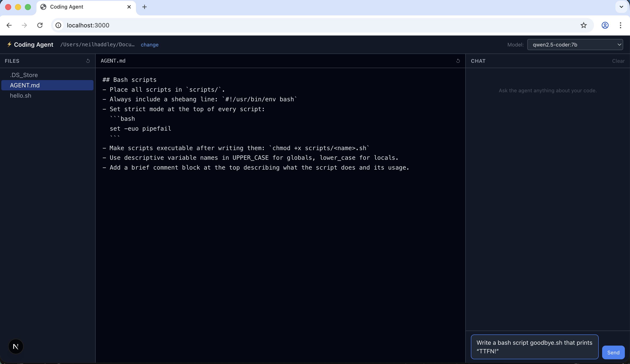Refresh the AGENT.md editor view
630x364 pixels.
[458, 61]
